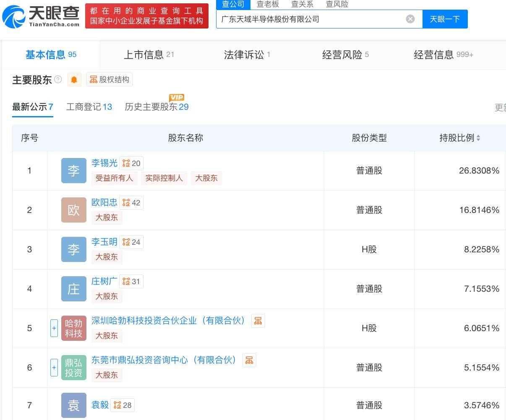The width and height of the screenshot is (506, 420).
Task: Click relation badge 31 next to 庄树广
Action: coord(131,282)
